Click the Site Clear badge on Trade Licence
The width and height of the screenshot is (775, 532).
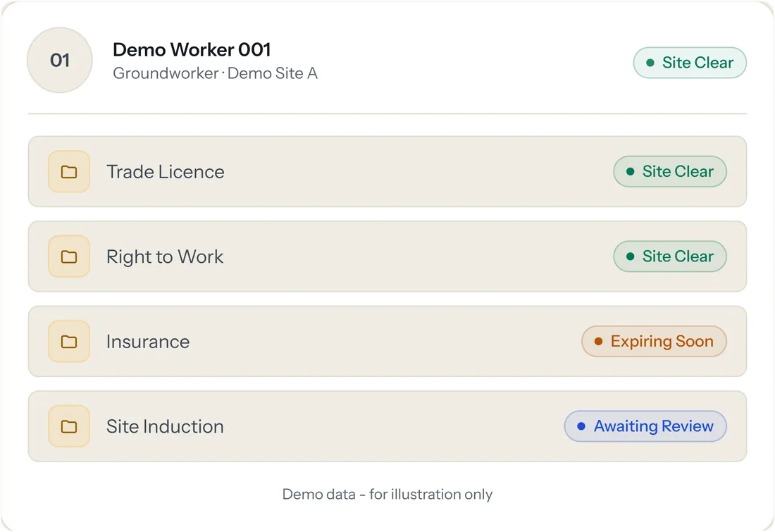point(670,171)
